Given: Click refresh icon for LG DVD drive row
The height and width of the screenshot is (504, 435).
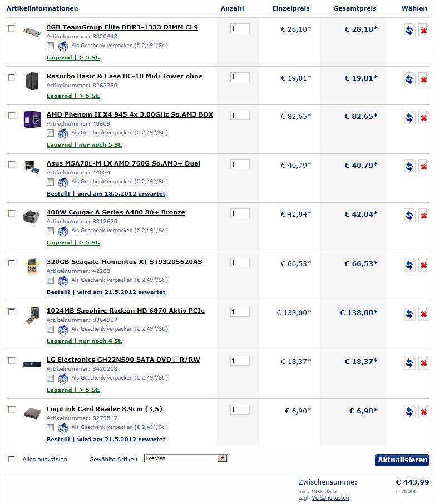Looking at the screenshot, I should point(409,363).
